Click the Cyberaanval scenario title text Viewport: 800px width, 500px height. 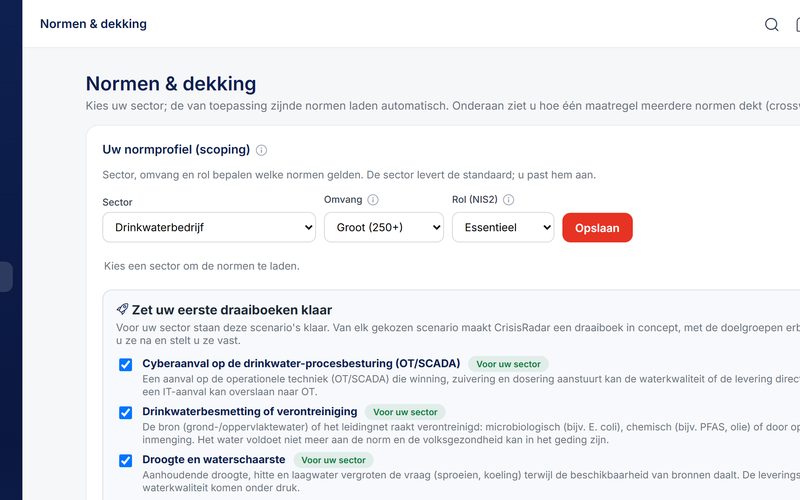pos(301,363)
